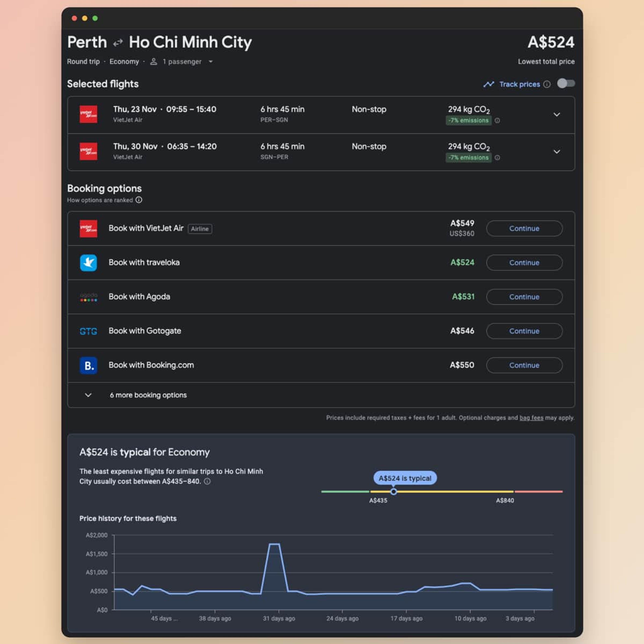Click the price marker on typical price range bar
This screenshot has height=644, width=644.
point(393,492)
